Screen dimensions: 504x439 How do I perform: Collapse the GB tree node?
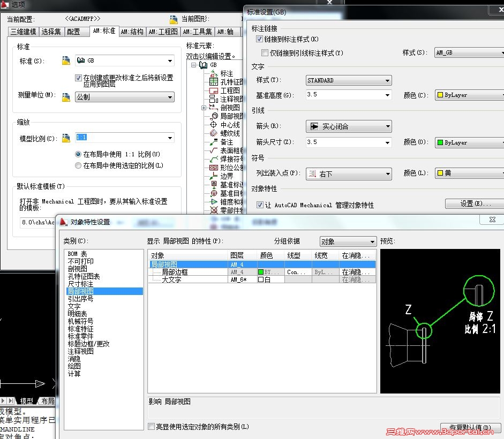click(x=193, y=65)
